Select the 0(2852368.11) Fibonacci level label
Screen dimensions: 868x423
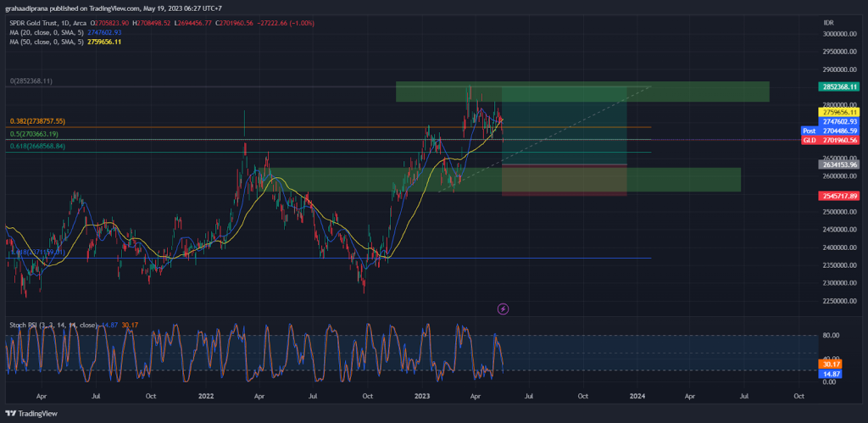pos(31,81)
